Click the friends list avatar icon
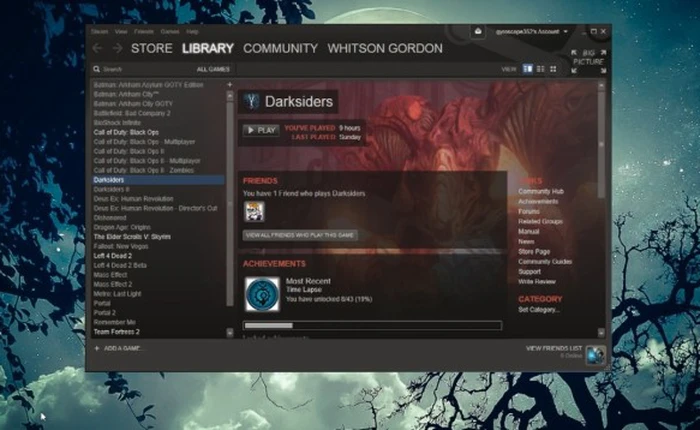This screenshot has width=700, height=430. 596,355
